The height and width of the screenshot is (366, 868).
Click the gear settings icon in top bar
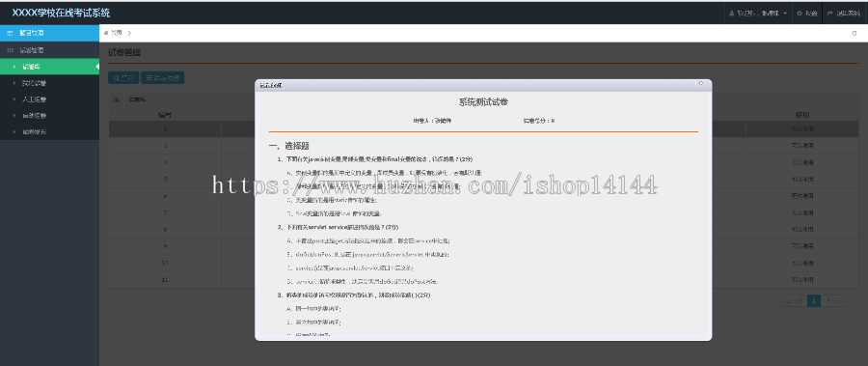click(x=800, y=14)
